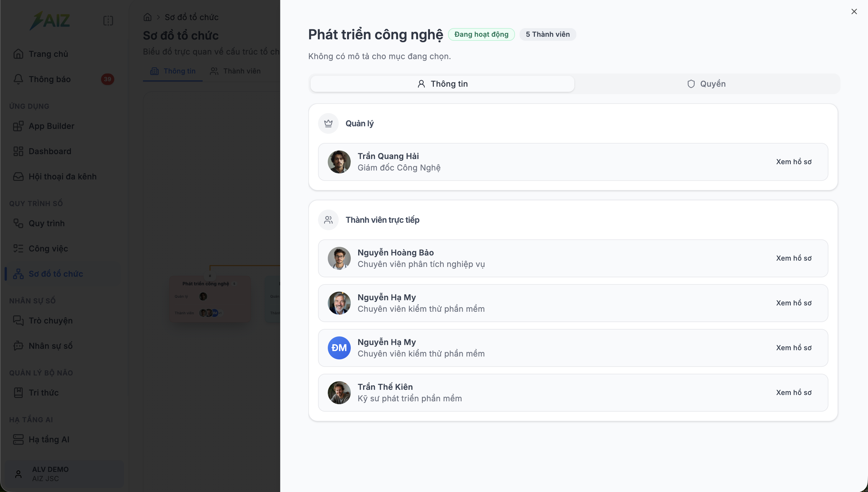Image resolution: width=868 pixels, height=492 pixels.
Task: Select the Phát triển công nghệ node in the org chart
Action: coord(210,299)
